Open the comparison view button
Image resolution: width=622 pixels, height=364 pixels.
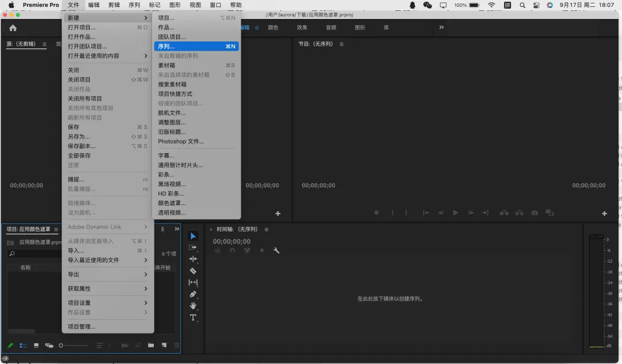pyautogui.click(x=550, y=213)
